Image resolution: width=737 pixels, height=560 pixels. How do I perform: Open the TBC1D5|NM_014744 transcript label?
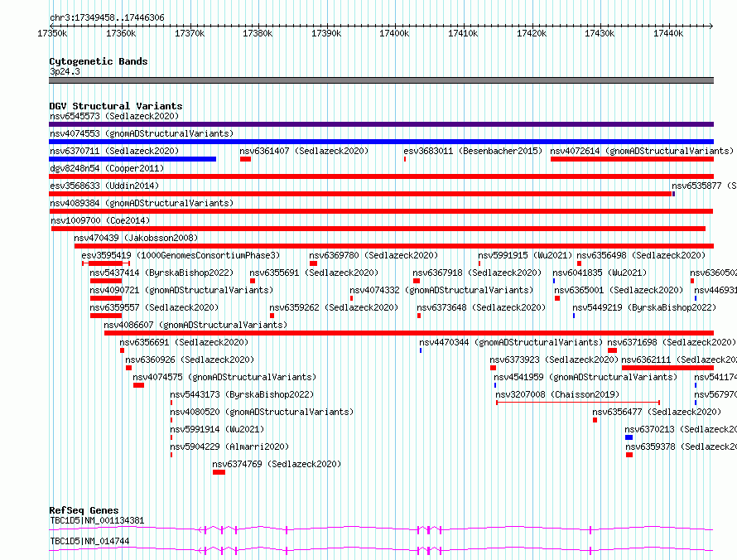pyautogui.click(x=89, y=541)
